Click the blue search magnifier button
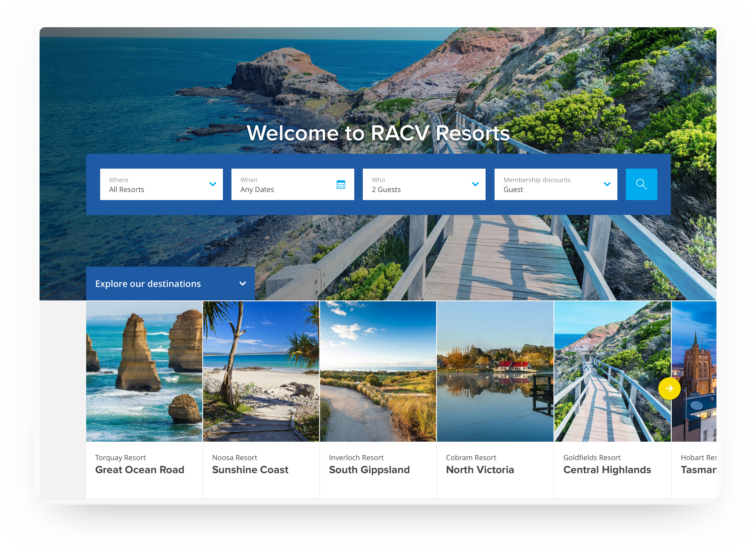Image resolution: width=756 pixels, height=550 pixels. (641, 184)
